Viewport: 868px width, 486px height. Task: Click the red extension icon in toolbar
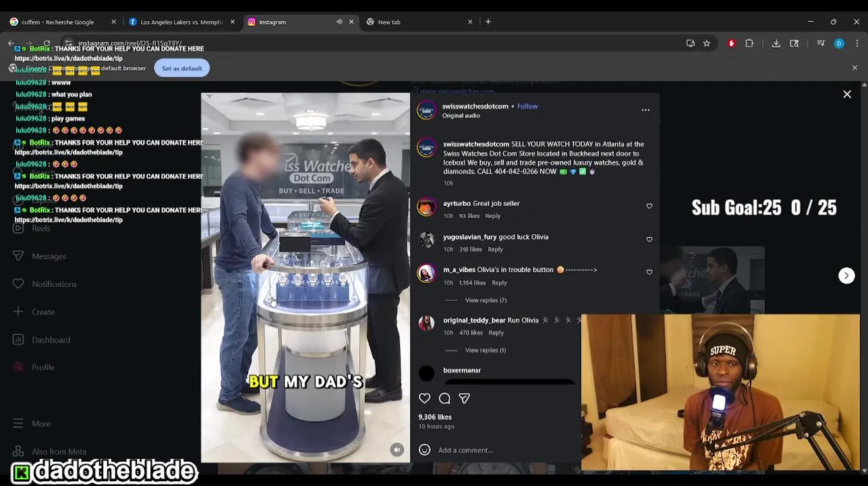pyautogui.click(x=731, y=43)
